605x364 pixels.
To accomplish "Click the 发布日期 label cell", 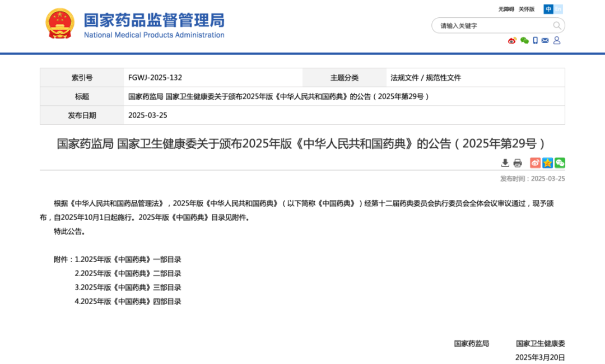I will 82,115.
